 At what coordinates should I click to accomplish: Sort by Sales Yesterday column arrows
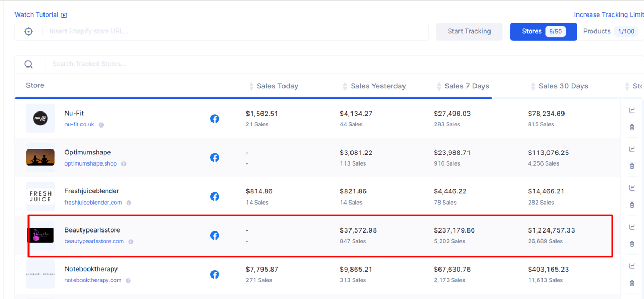tap(345, 86)
